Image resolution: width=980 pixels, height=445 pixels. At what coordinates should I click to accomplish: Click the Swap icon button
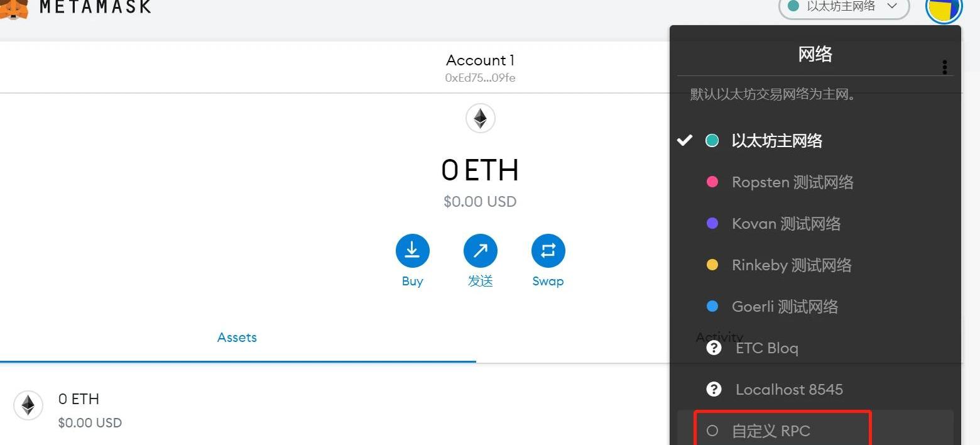pyautogui.click(x=548, y=251)
